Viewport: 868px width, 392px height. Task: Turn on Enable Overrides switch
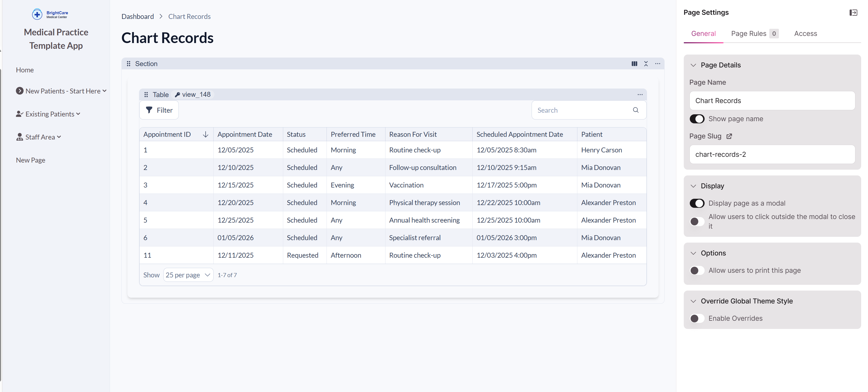697,318
